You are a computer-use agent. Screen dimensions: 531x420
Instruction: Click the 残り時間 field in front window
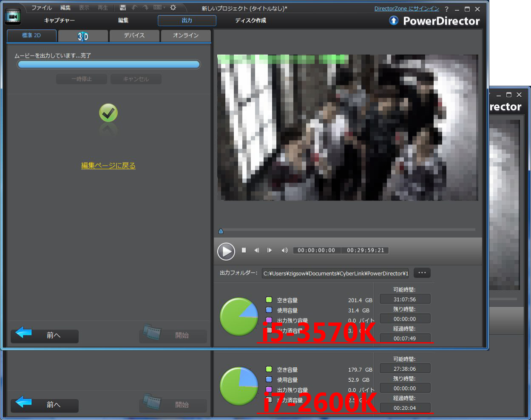pos(405,319)
